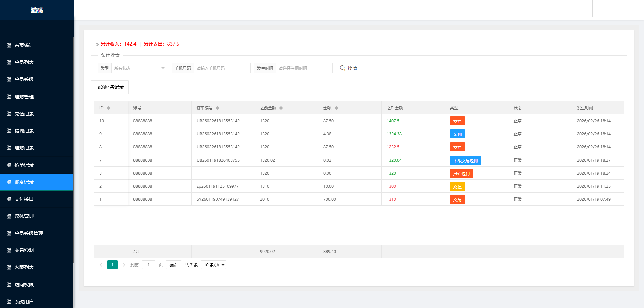The image size is (644, 308).
Task: Toggle sorting on the 金额 column
Action: pos(336,108)
